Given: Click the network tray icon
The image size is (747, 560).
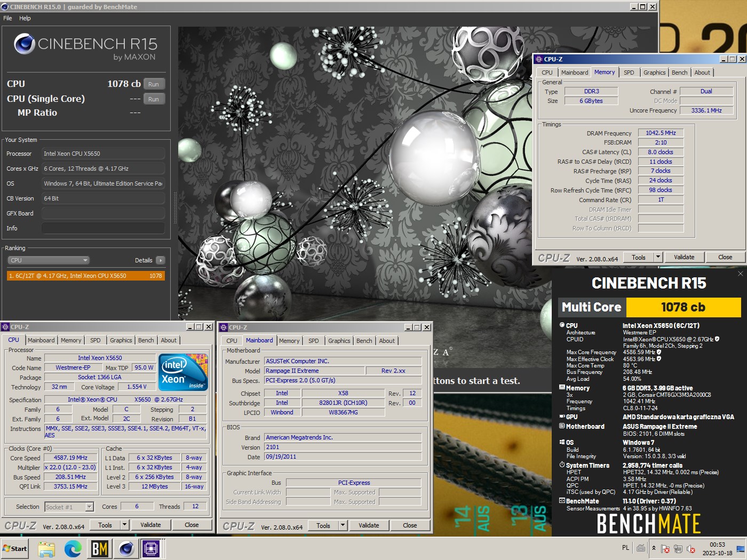Looking at the screenshot, I should (678, 548).
